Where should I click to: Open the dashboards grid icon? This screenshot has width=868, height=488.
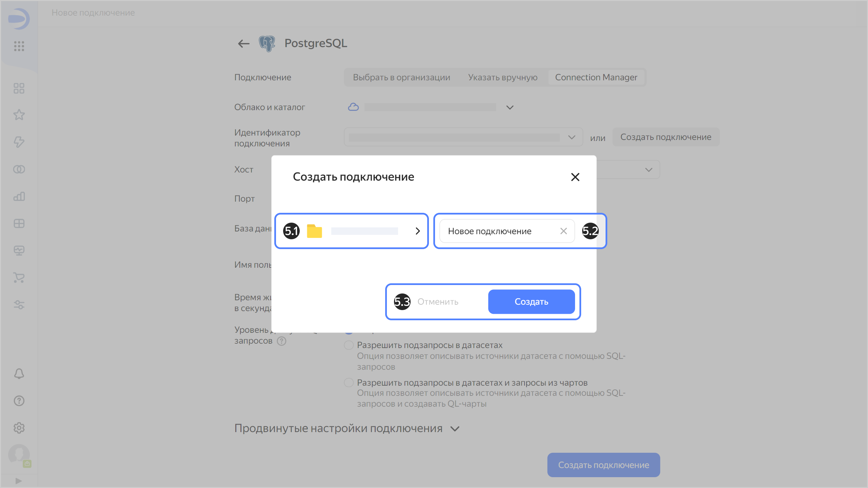[19, 88]
